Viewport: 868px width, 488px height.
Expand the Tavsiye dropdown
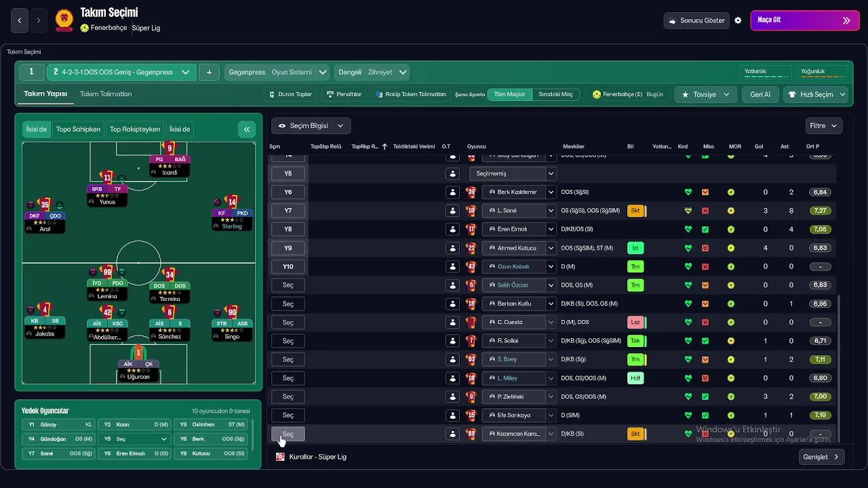(705, 94)
